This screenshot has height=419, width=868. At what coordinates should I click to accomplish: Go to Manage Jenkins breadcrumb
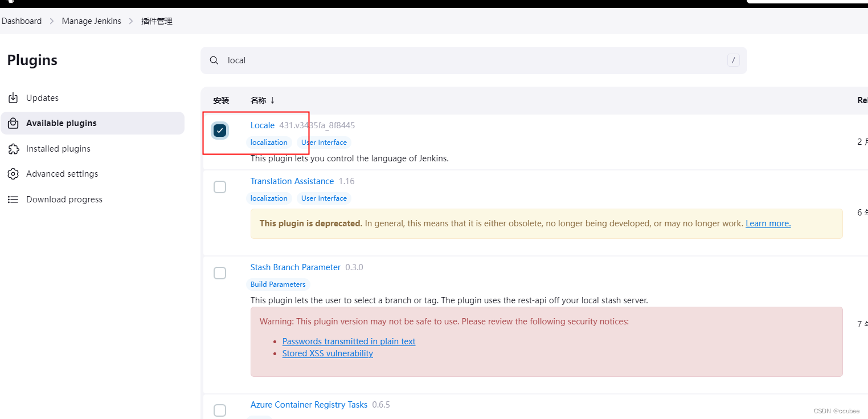pyautogui.click(x=92, y=21)
